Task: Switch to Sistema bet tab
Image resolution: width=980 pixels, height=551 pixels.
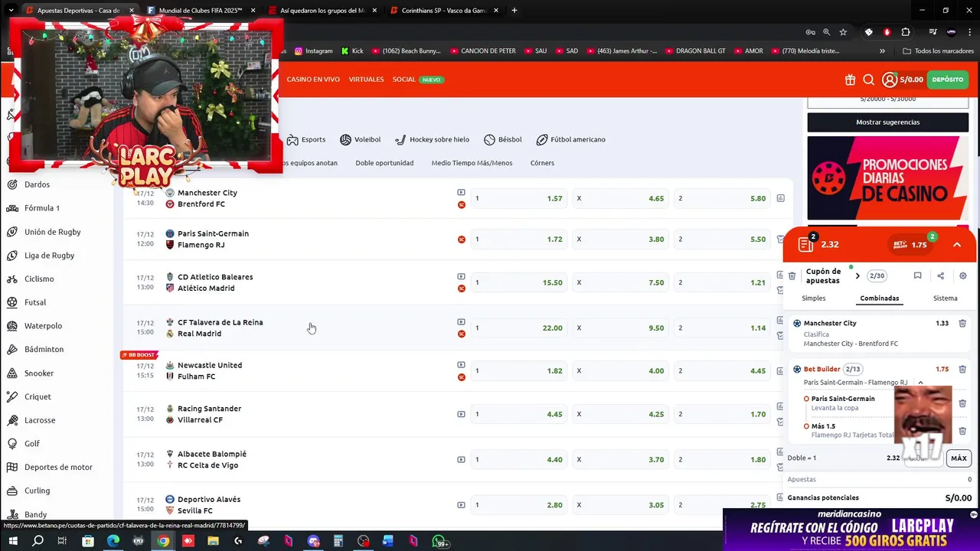Action: (x=945, y=298)
